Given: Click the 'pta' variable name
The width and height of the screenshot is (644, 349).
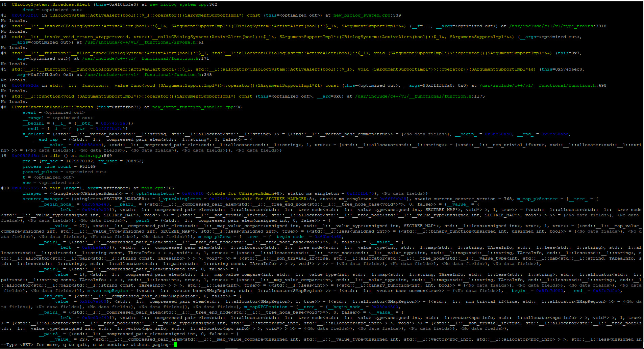Looking at the screenshot, I should pos(27,161).
